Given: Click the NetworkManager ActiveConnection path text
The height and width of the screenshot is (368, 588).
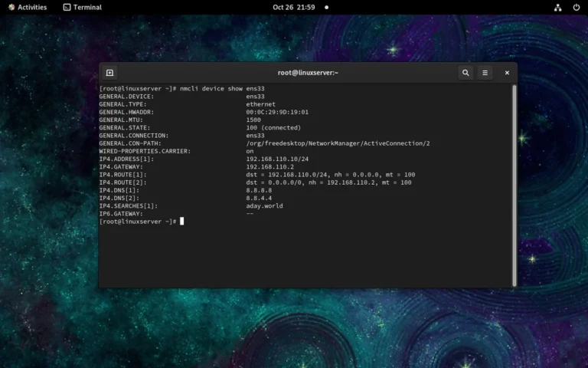Looking at the screenshot, I should [x=338, y=143].
